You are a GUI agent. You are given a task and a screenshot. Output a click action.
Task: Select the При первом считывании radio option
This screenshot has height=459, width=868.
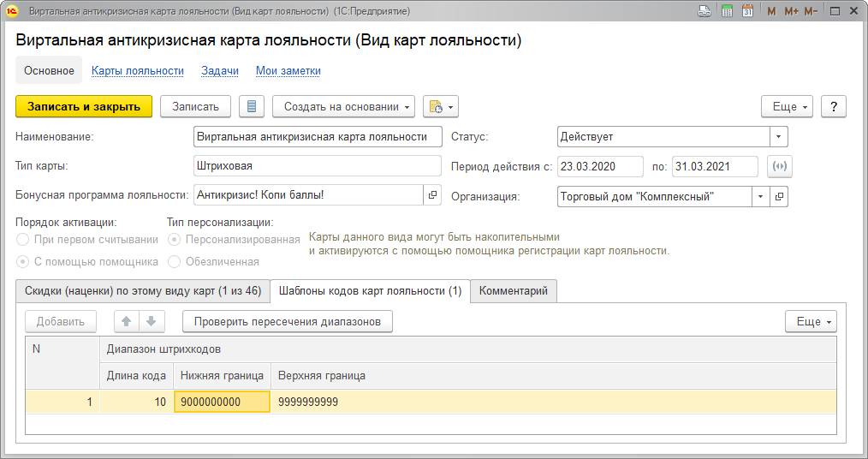23,240
